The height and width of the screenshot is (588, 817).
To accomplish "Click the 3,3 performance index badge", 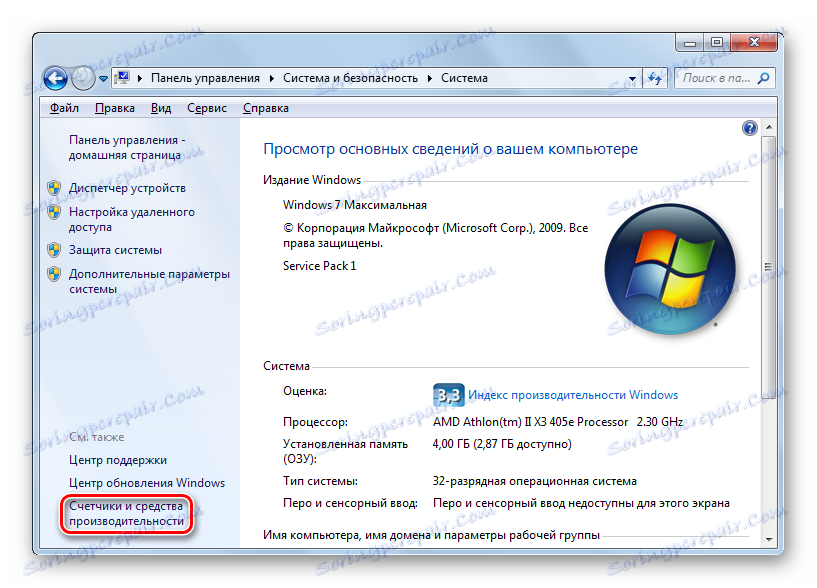I will 447,395.
